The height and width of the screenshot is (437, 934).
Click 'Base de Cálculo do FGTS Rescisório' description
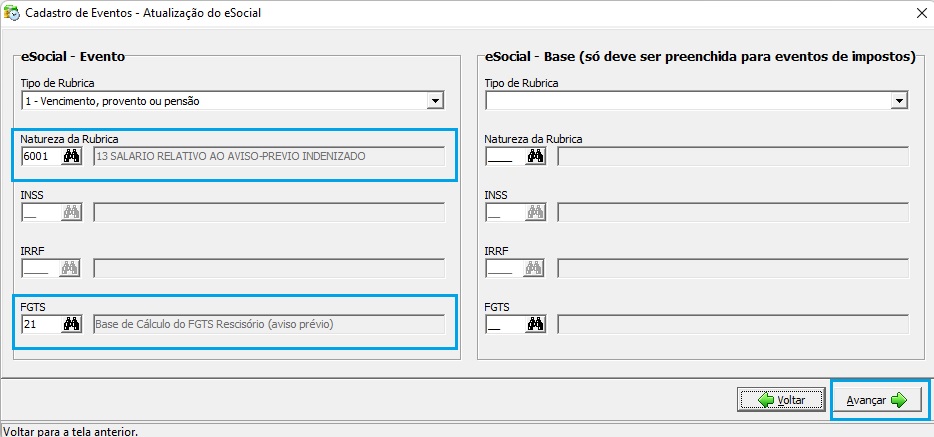[x=269, y=324]
